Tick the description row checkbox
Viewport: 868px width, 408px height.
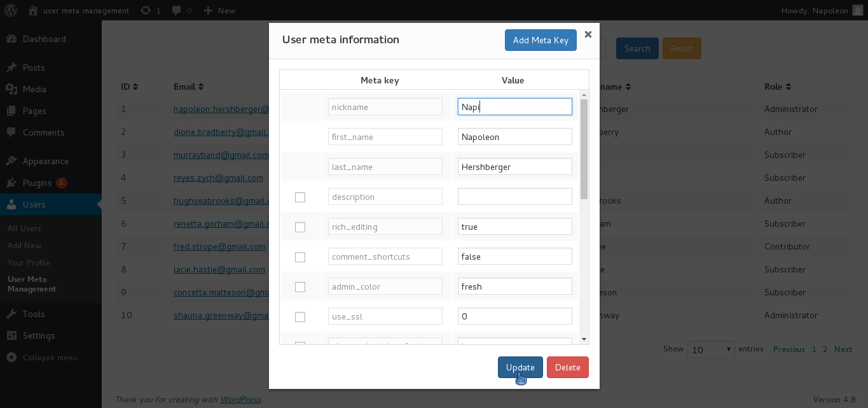coord(300,197)
